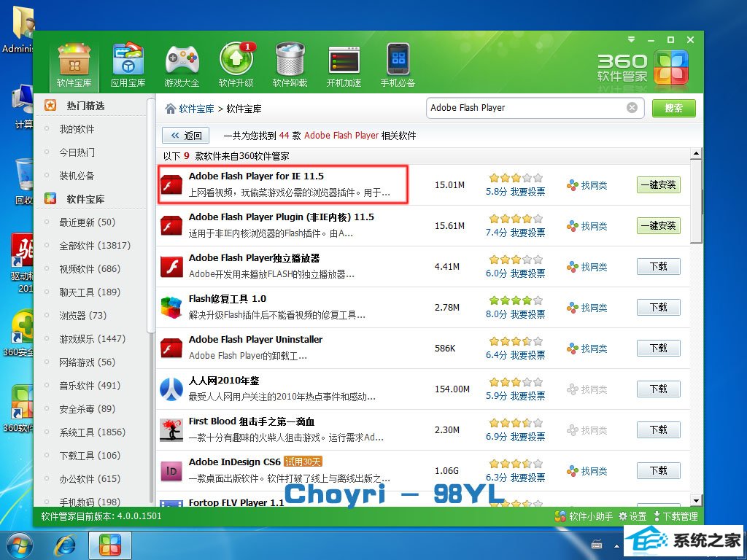This screenshot has width=747, height=560.
Task: Select 聊天工具 (189) category
Action: click(90, 292)
